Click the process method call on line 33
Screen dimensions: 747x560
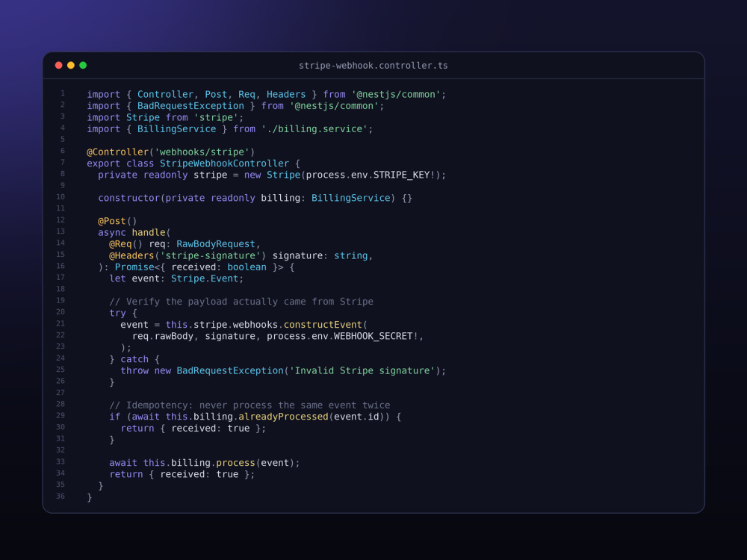pos(235,463)
